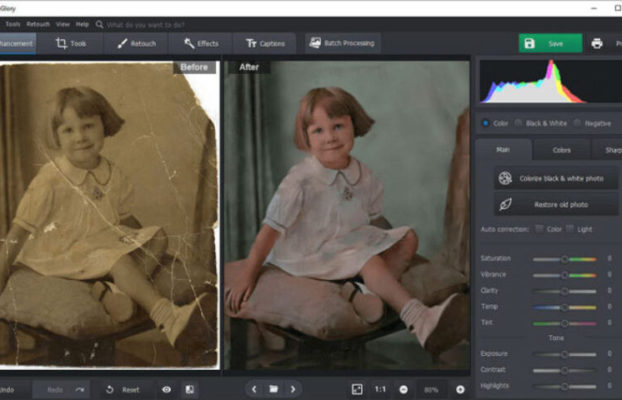Open the View menu
The width and height of the screenshot is (622, 400).
click(63, 24)
